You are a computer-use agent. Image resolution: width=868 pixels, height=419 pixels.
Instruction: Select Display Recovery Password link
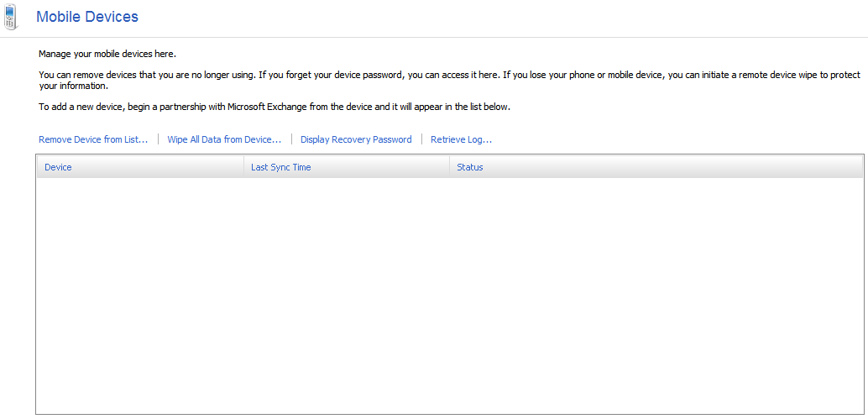point(356,139)
